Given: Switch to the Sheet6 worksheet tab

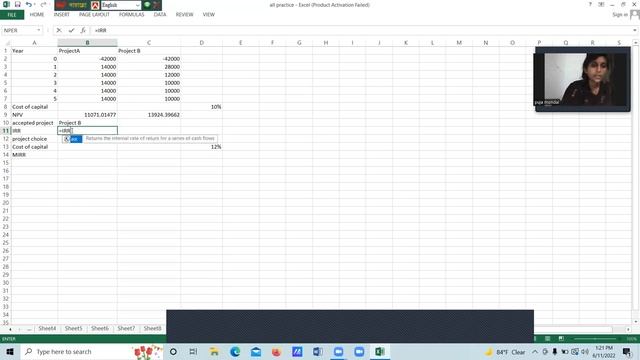Looking at the screenshot, I should 100,328.
